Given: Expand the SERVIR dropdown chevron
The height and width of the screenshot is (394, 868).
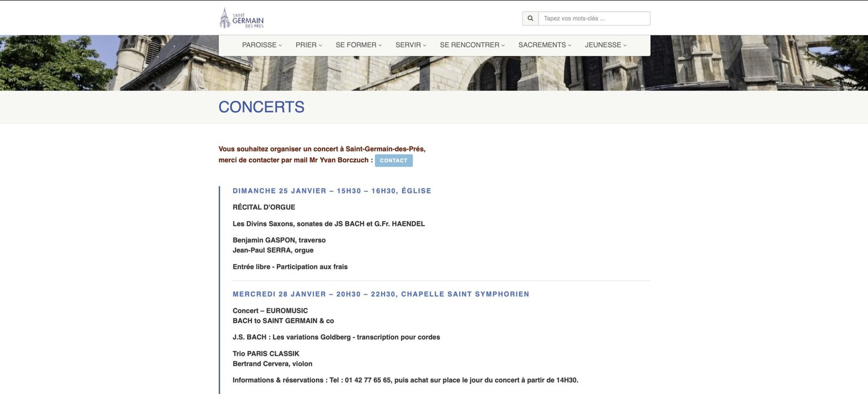Looking at the screenshot, I should (425, 46).
